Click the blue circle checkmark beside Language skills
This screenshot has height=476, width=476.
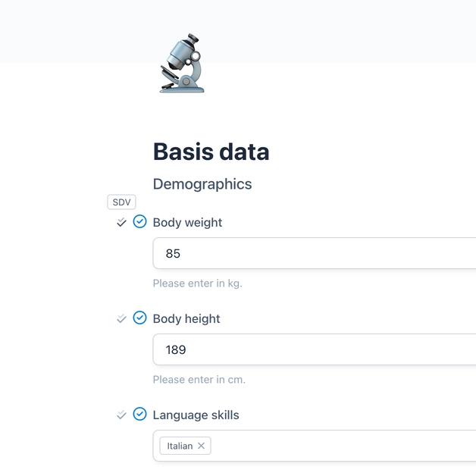[x=139, y=414]
